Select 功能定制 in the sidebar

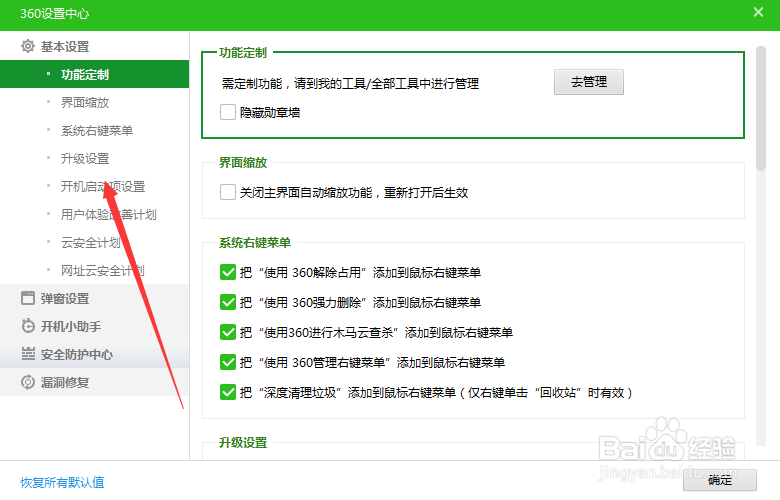coord(95,74)
